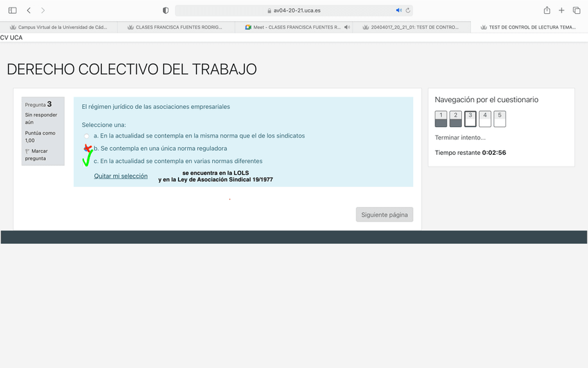Click Siguiente página button

point(384,215)
